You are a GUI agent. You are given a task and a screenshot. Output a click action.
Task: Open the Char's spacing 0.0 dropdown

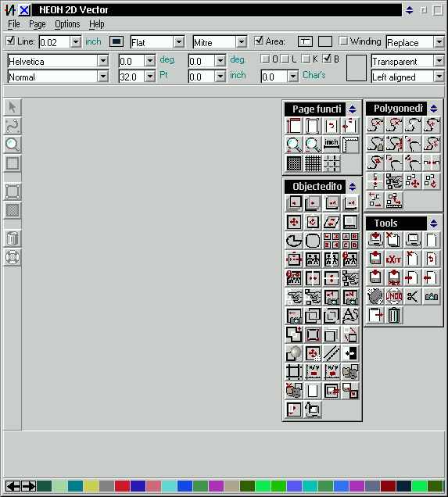pos(293,77)
